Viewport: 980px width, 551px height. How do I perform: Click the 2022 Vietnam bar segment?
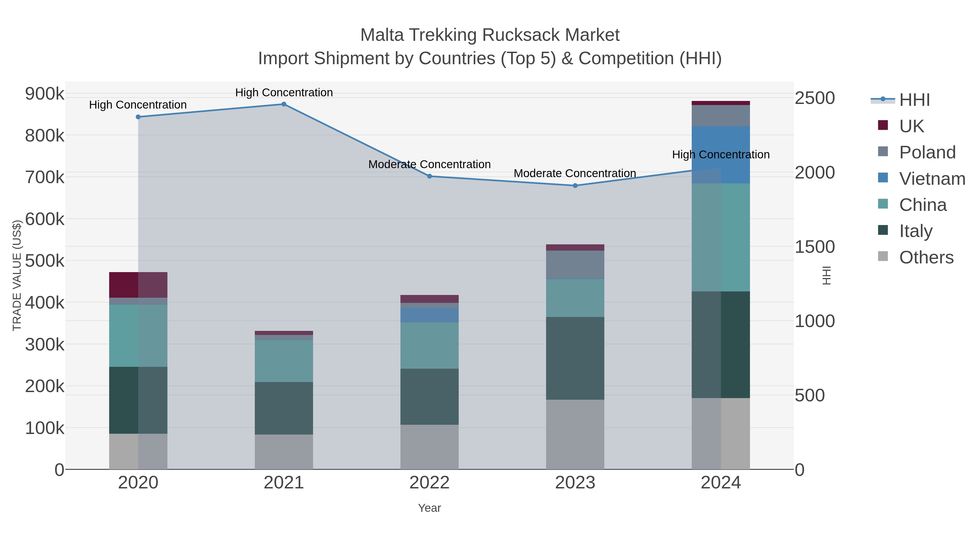click(x=430, y=315)
